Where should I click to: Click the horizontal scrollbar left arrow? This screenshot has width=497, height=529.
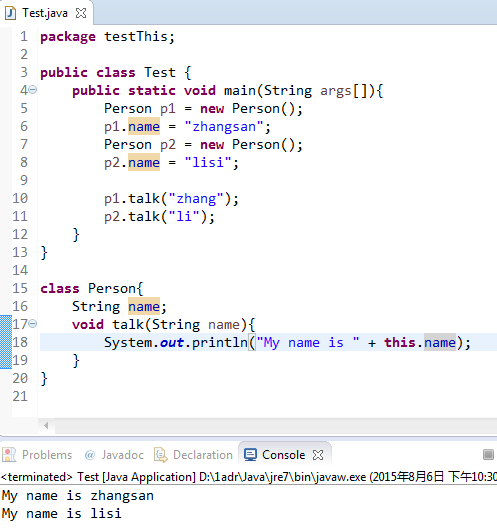pyautogui.click(x=46, y=425)
